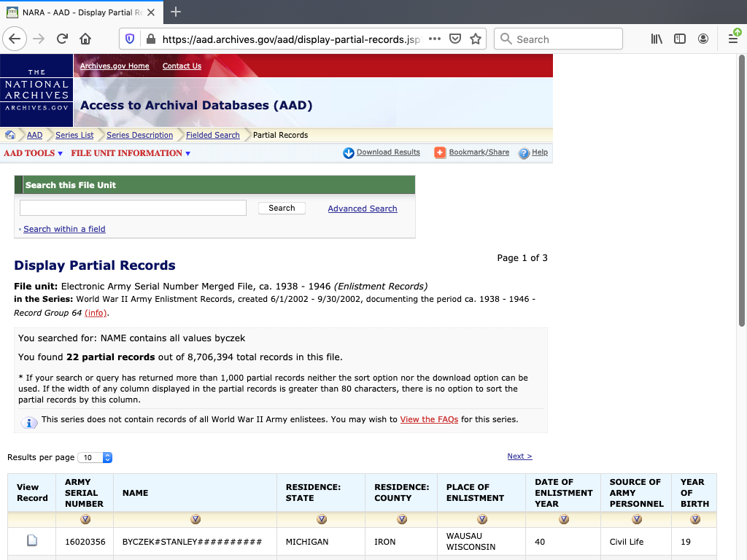This screenshot has width=747, height=560.
Task: Click the AAD home icon in breadcrumb
Action: [10, 135]
